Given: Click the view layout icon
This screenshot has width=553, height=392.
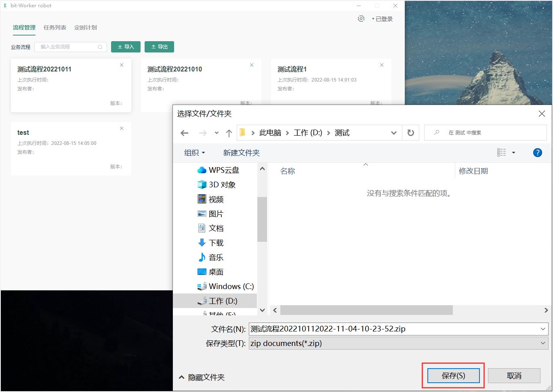Looking at the screenshot, I should coord(502,153).
